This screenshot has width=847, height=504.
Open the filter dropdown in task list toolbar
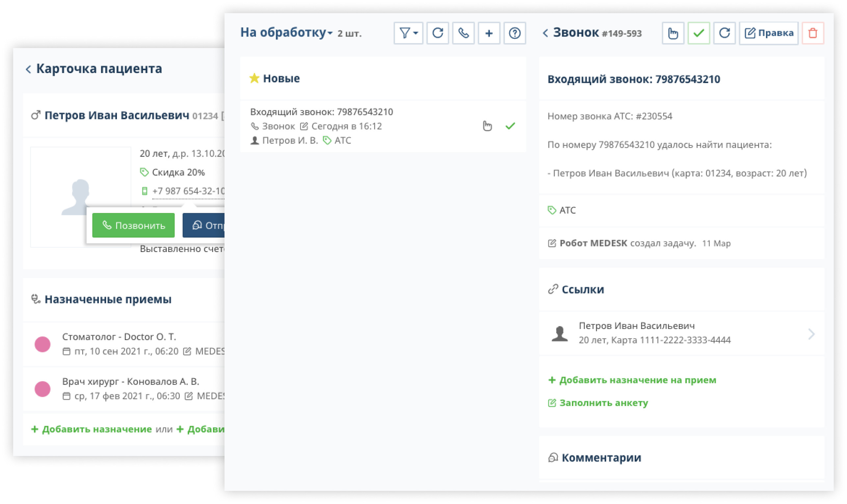tap(408, 33)
